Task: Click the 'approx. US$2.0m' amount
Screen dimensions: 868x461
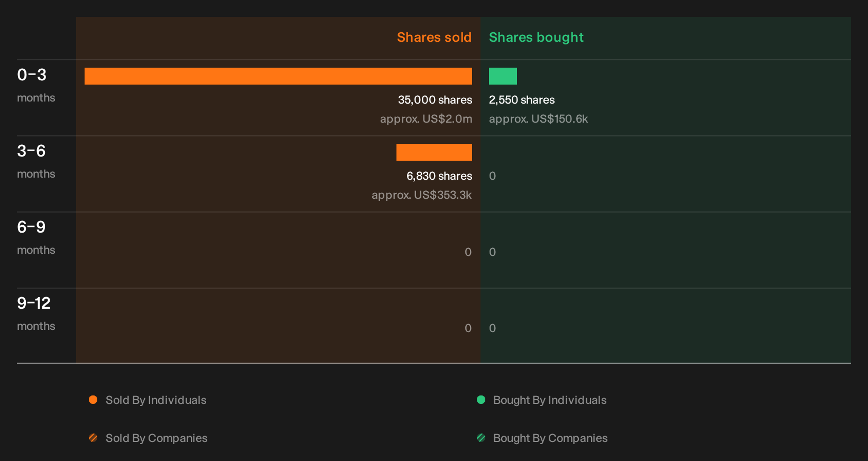Action: coord(426,119)
